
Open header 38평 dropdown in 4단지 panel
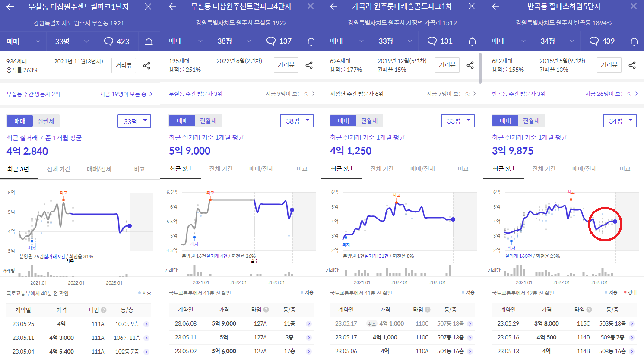[234, 41]
